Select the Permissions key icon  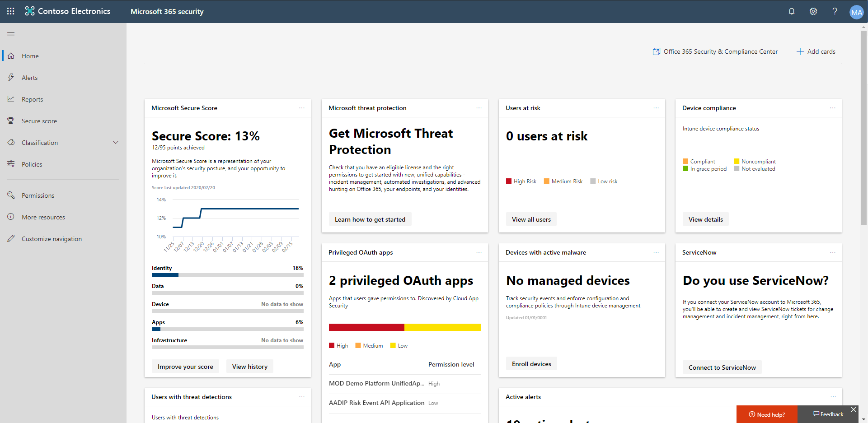tap(11, 195)
